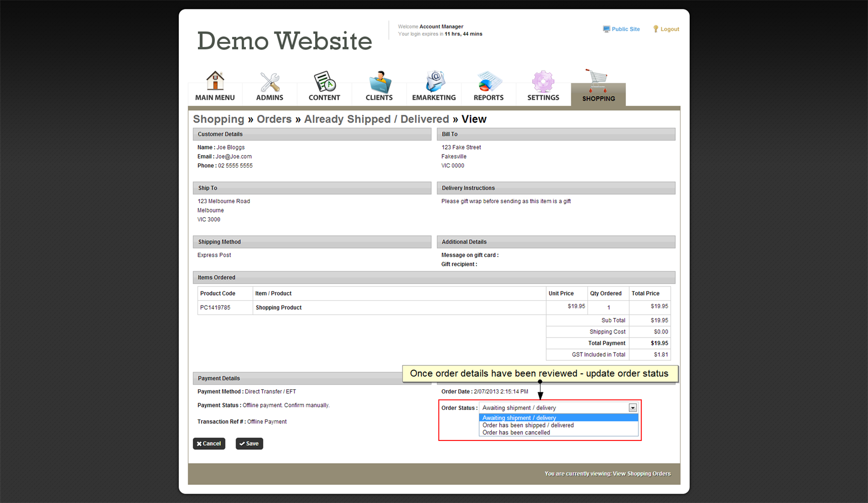Open 'Already Shipped / Delivered' breadcrumb
Screen dimensions: 868x503
(x=376, y=119)
